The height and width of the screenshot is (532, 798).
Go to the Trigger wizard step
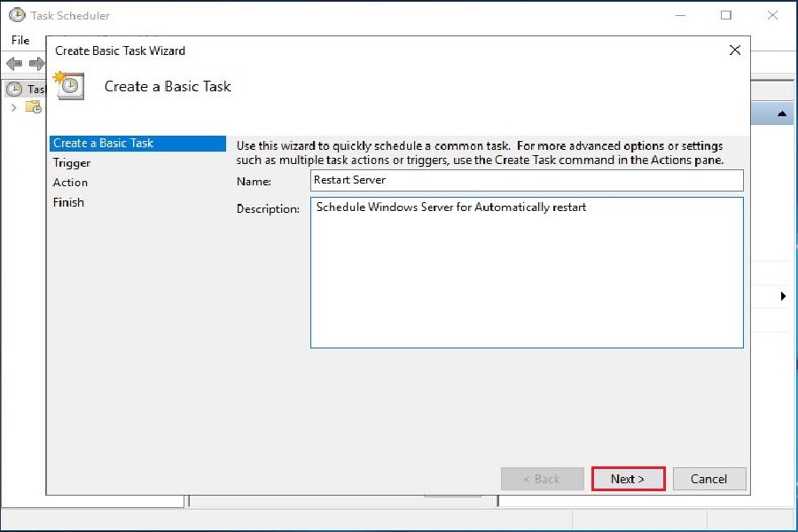[x=72, y=163]
